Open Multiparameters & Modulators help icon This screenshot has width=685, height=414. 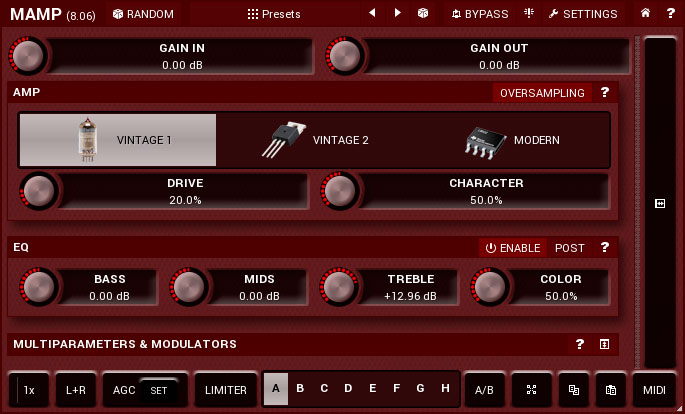580,344
